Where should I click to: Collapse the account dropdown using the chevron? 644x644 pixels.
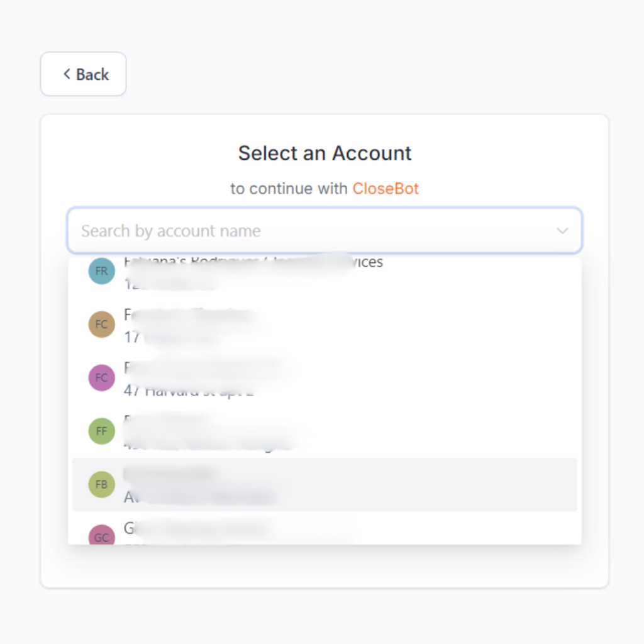[562, 231]
